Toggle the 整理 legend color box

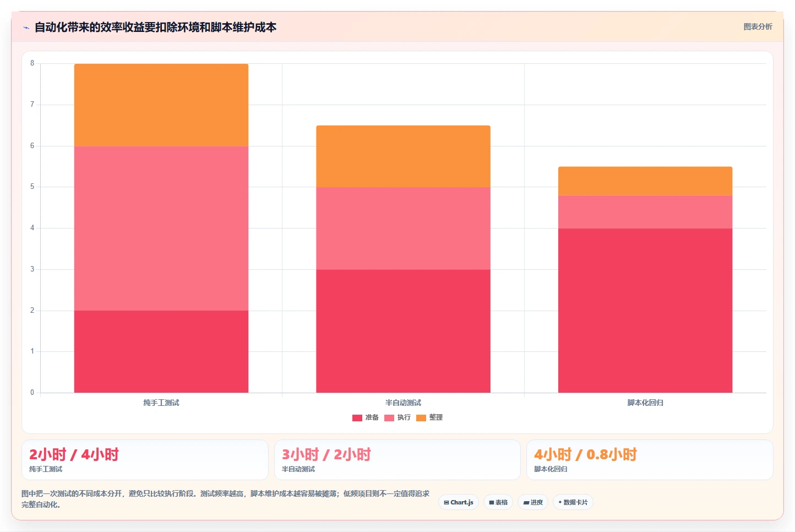click(421, 417)
